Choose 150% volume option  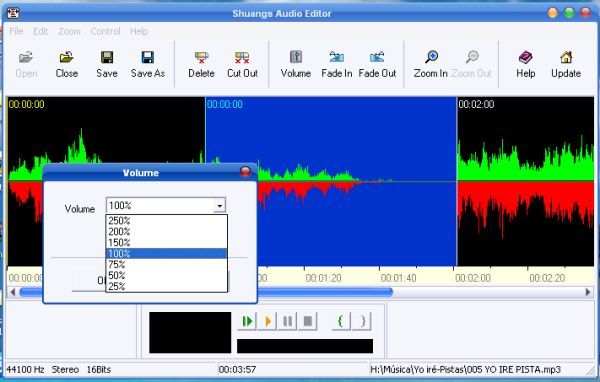coord(166,242)
